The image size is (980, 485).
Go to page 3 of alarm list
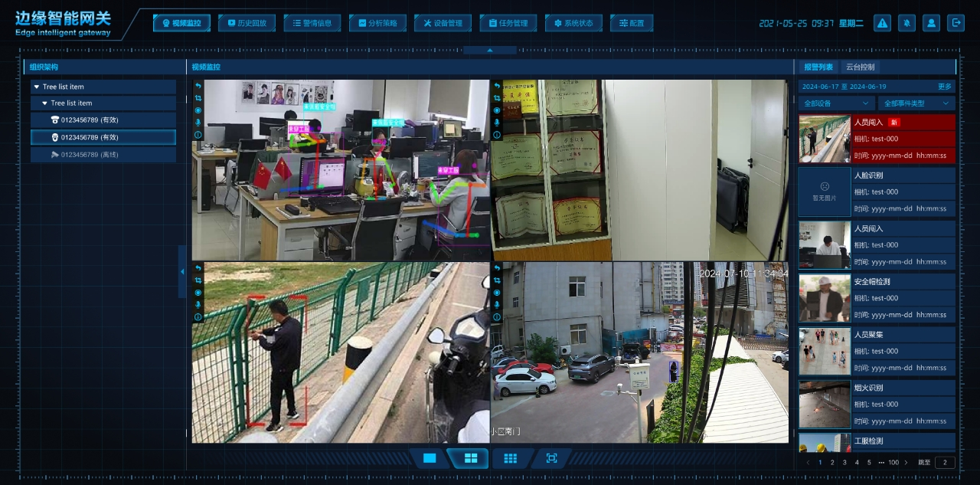(844, 463)
